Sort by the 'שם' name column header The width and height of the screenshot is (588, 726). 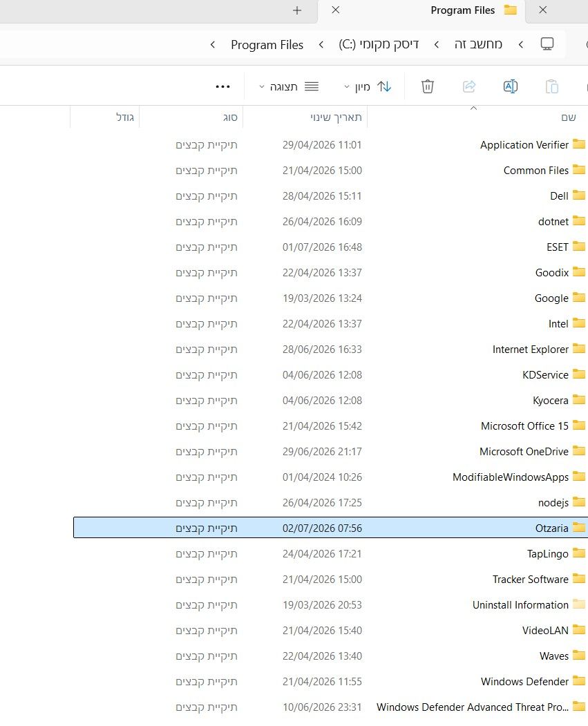(569, 117)
